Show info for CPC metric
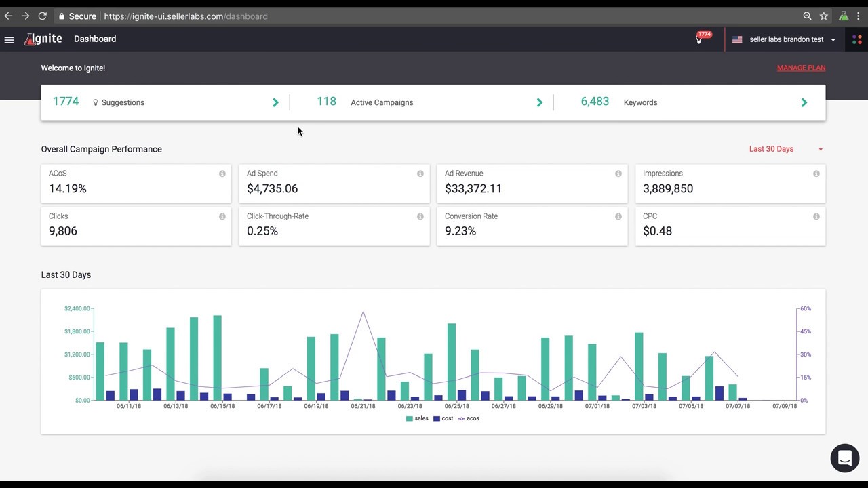Image resolution: width=868 pixels, height=488 pixels. pos(816,216)
